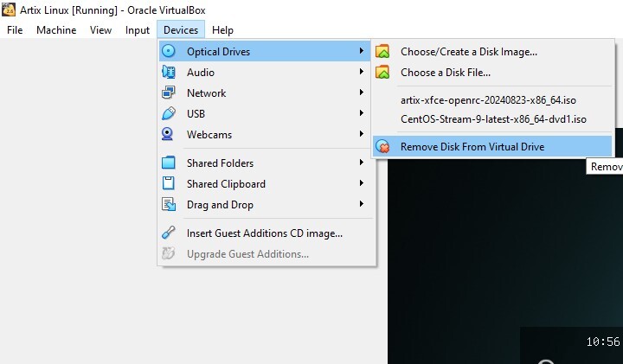Image resolution: width=623 pixels, height=364 pixels.
Task: Click the Network adapter icon
Action: pos(169,93)
